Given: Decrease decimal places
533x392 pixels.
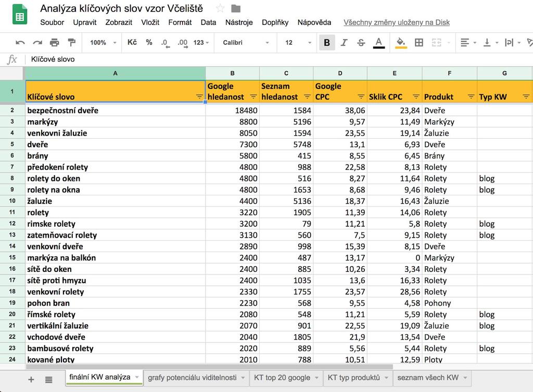Looking at the screenshot, I should (165, 43).
